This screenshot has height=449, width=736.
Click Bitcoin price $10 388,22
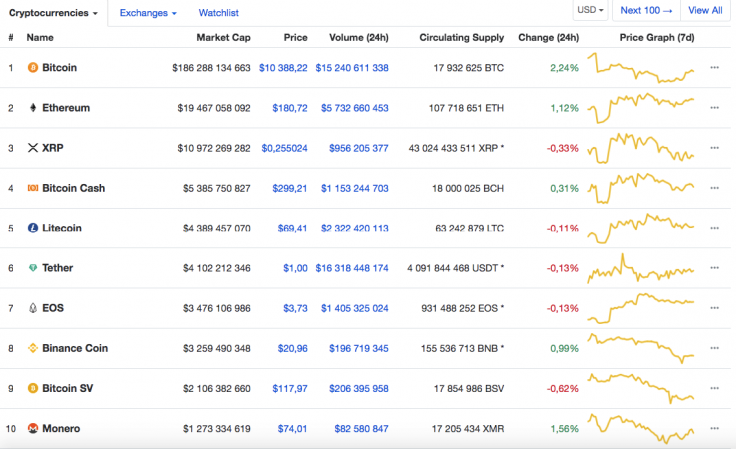(283, 68)
